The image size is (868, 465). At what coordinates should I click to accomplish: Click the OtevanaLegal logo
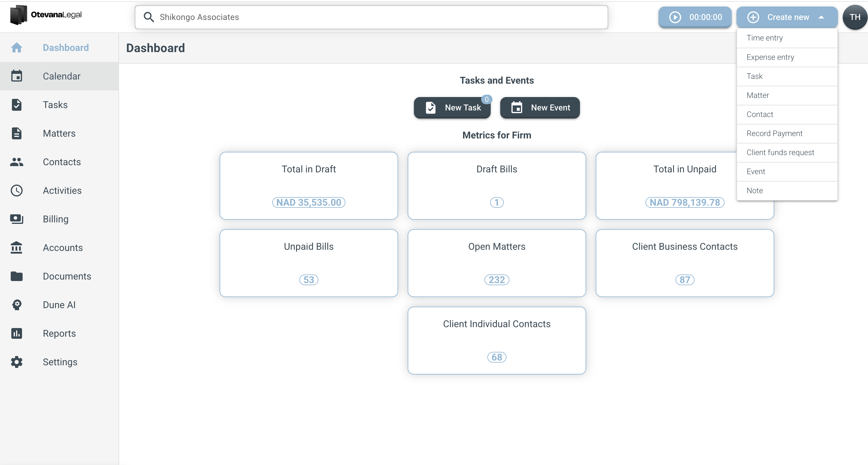46,15
